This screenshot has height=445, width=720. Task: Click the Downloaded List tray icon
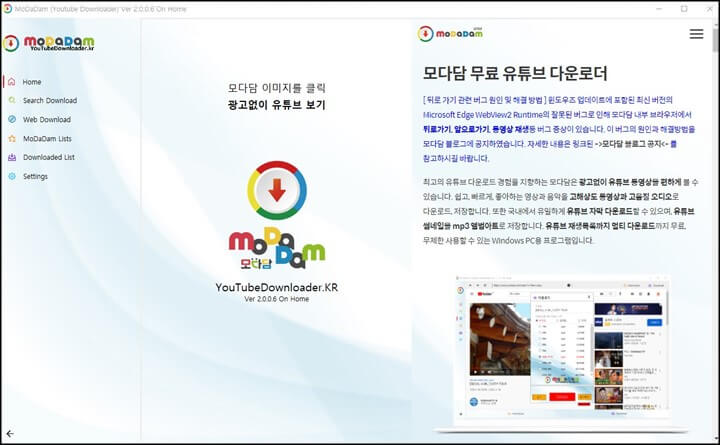click(12, 157)
